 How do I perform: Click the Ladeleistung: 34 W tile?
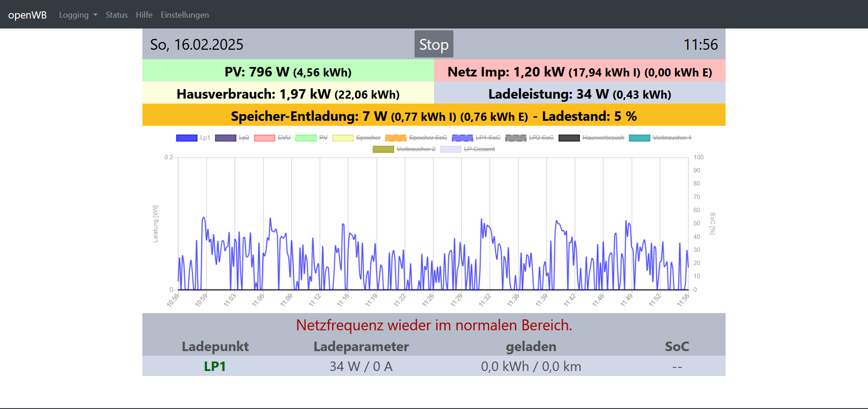click(580, 93)
